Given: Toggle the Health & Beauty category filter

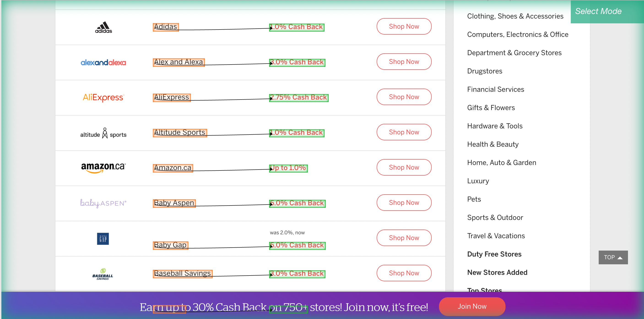Looking at the screenshot, I should (x=493, y=144).
